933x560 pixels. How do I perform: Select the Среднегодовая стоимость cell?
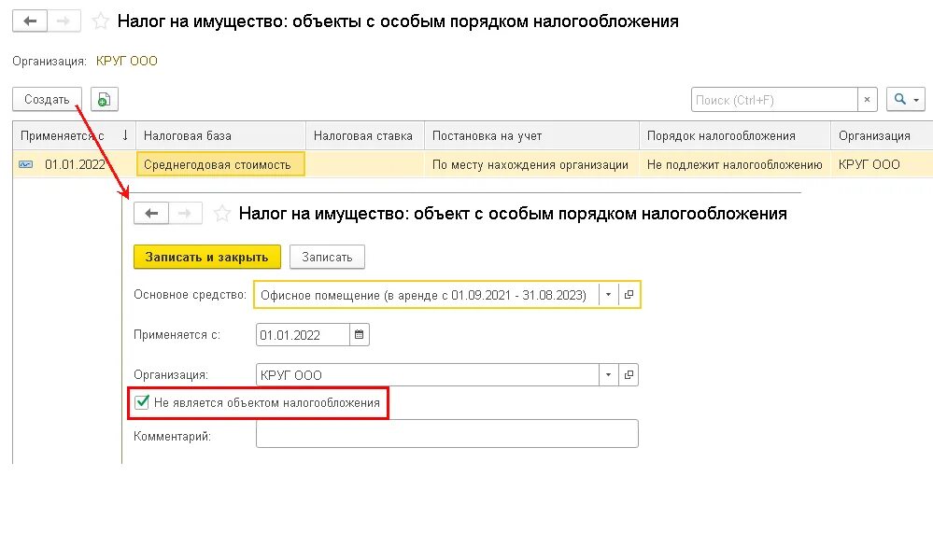(220, 164)
